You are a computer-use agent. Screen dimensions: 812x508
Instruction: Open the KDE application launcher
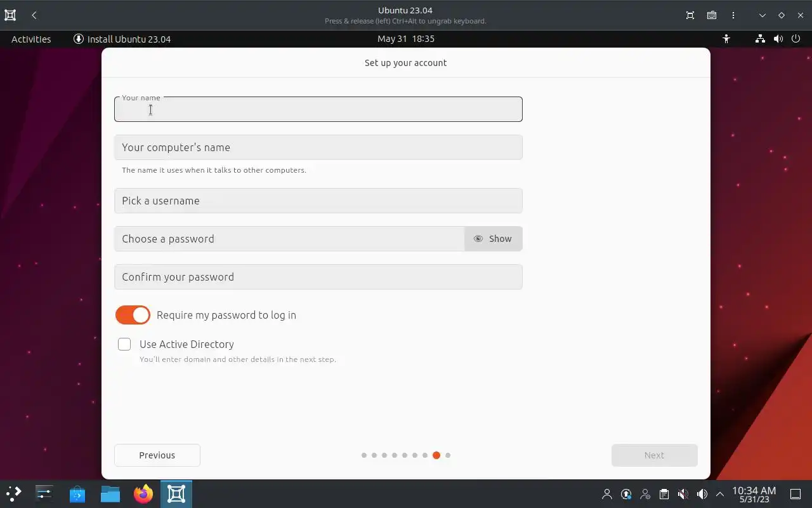click(x=13, y=493)
